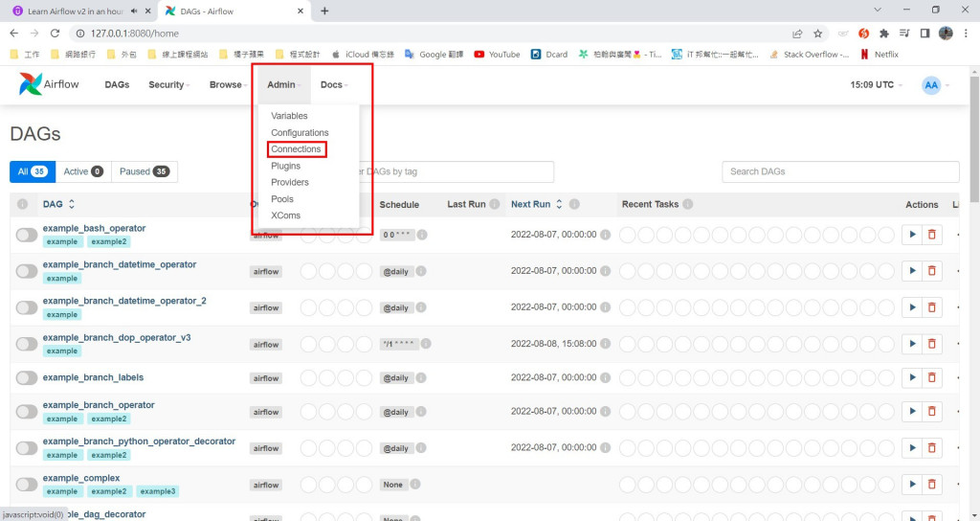The image size is (980, 521).
Task: Click the share page icon in address bar
Action: point(797,34)
